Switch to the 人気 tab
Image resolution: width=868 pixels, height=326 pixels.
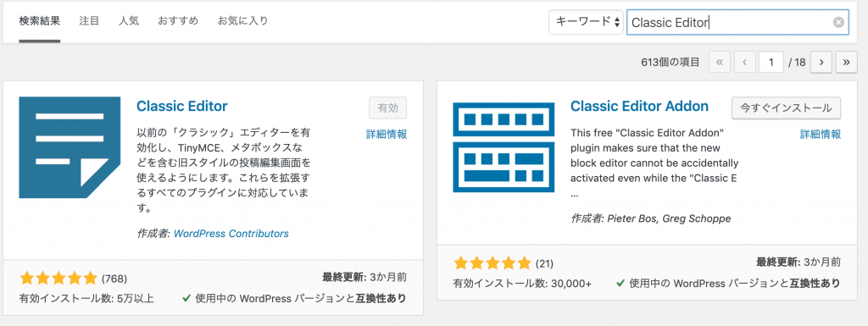click(x=129, y=21)
